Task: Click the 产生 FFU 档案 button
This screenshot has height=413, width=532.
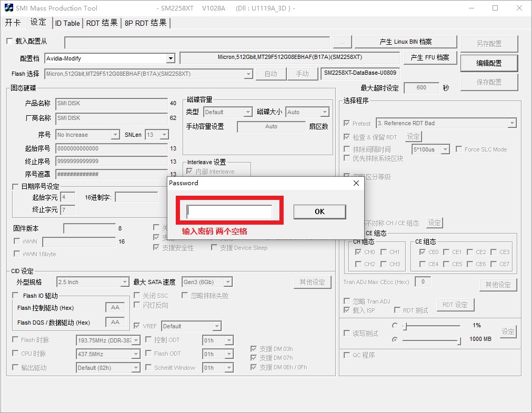Action: tap(429, 57)
